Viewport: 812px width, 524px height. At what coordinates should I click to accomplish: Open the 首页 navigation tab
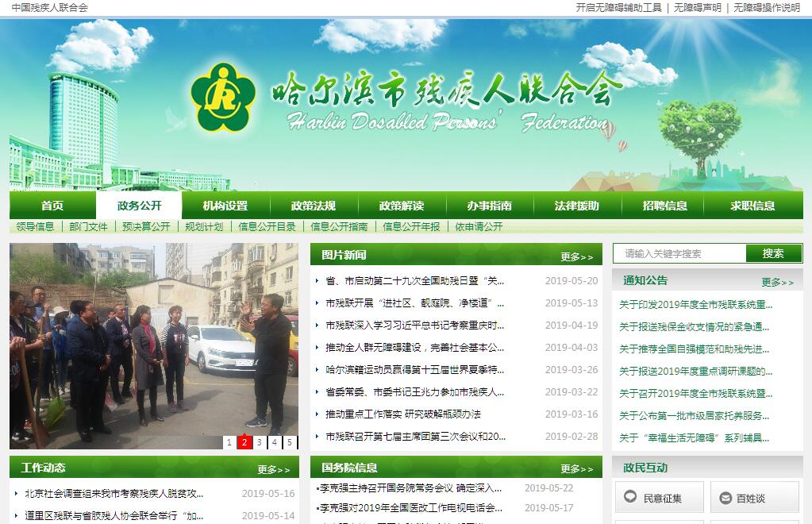click(52, 206)
